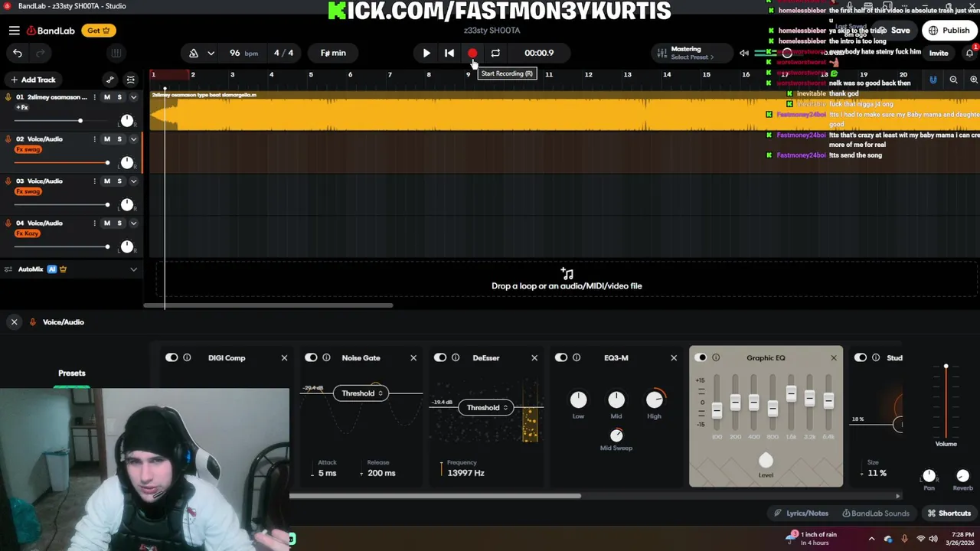Open the BandLab hamburger menu

(x=15, y=31)
